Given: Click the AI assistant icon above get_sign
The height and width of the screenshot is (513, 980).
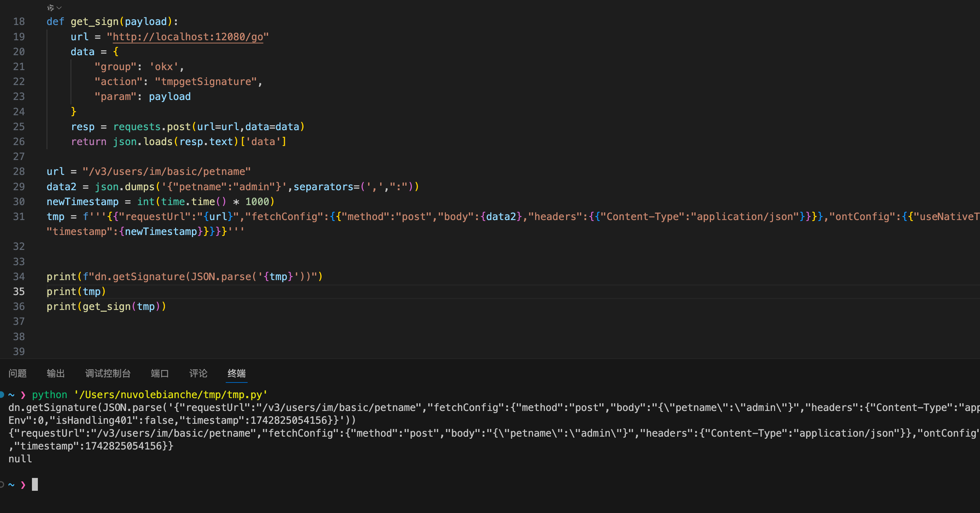Looking at the screenshot, I should tap(50, 8).
